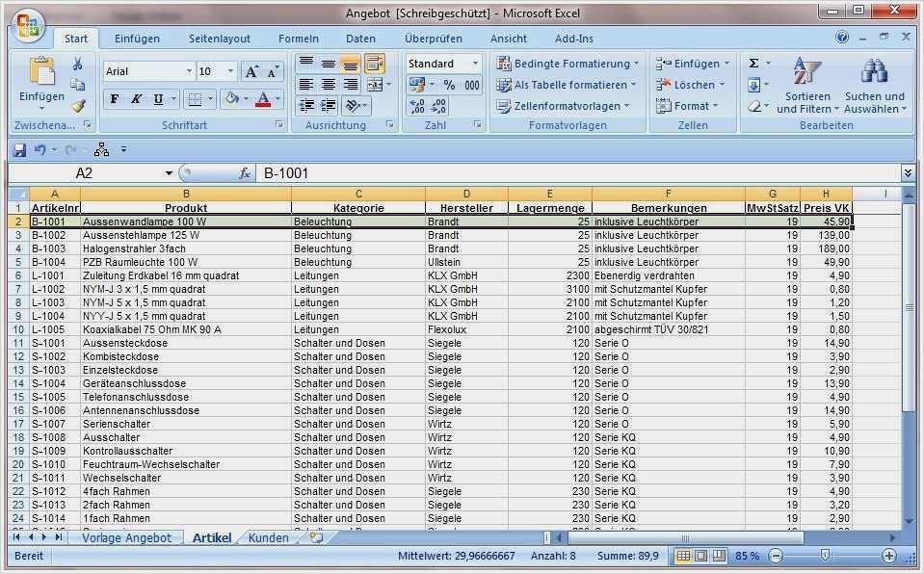Open the Office button menu
Screen dimensions: 924x574
pyautogui.click(x=27, y=26)
